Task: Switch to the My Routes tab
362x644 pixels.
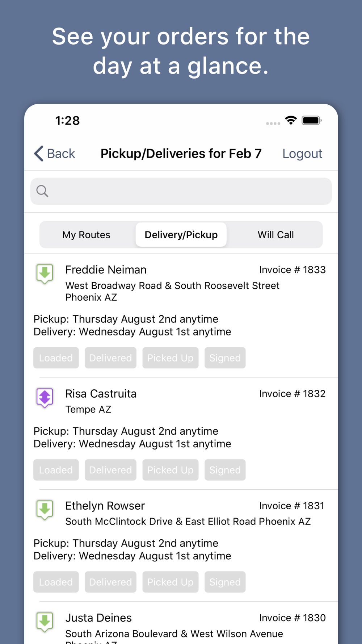Action: [87, 235]
